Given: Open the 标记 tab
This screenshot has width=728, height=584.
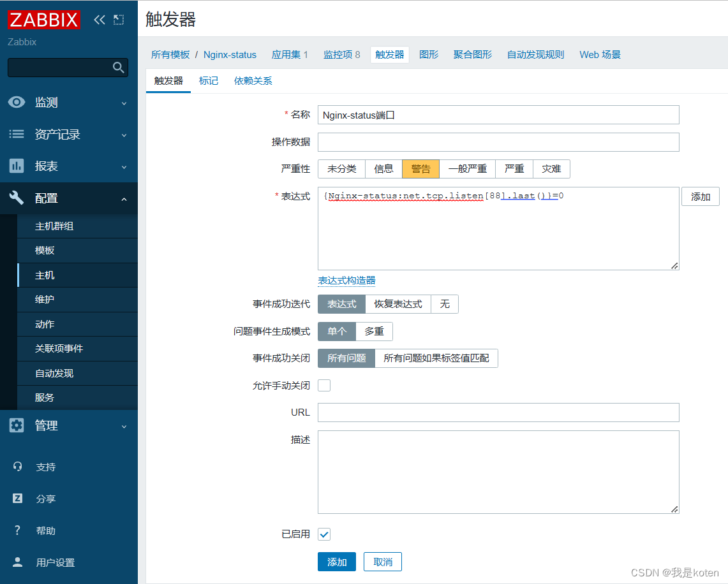Looking at the screenshot, I should 208,81.
